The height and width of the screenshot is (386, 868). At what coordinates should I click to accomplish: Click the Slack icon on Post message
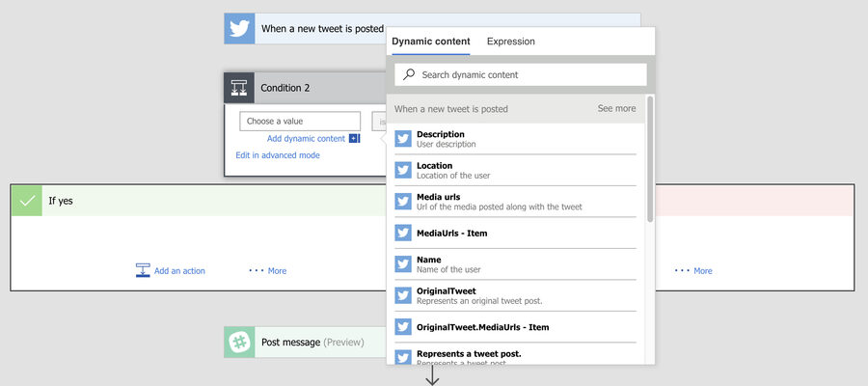click(239, 343)
